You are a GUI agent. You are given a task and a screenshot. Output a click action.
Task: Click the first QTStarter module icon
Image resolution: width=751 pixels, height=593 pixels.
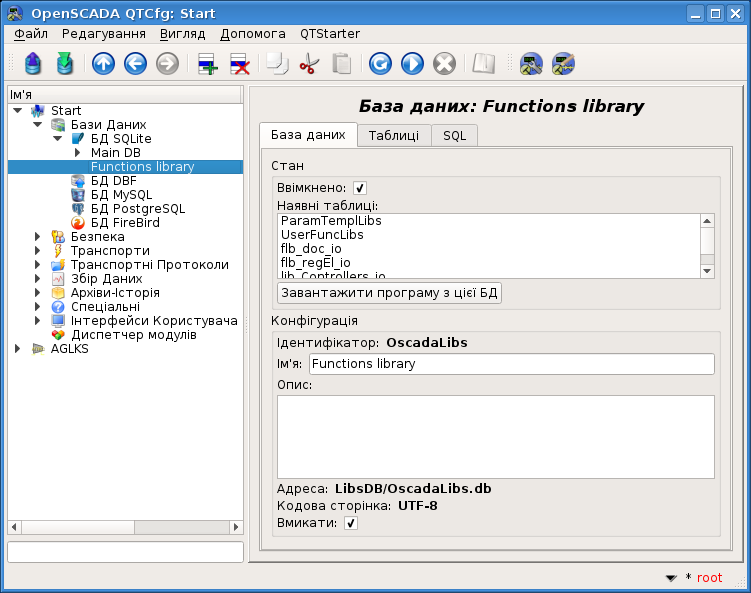pyautogui.click(x=531, y=64)
